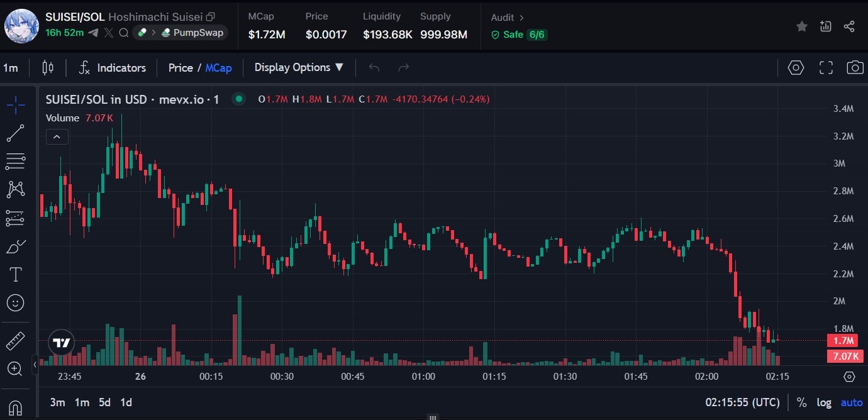
Task: Open the 1m interval selector in toolbar
Action: tap(11, 68)
